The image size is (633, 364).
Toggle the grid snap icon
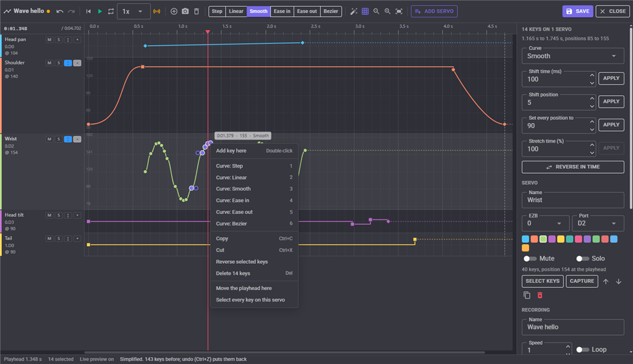365,11
